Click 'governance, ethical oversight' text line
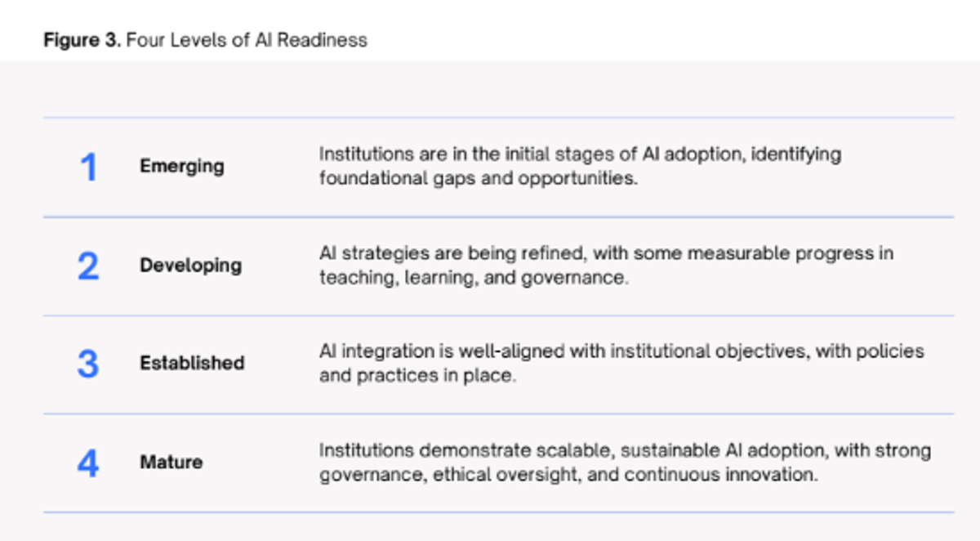This screenshot has width=980, height=541. pos(568,475)
